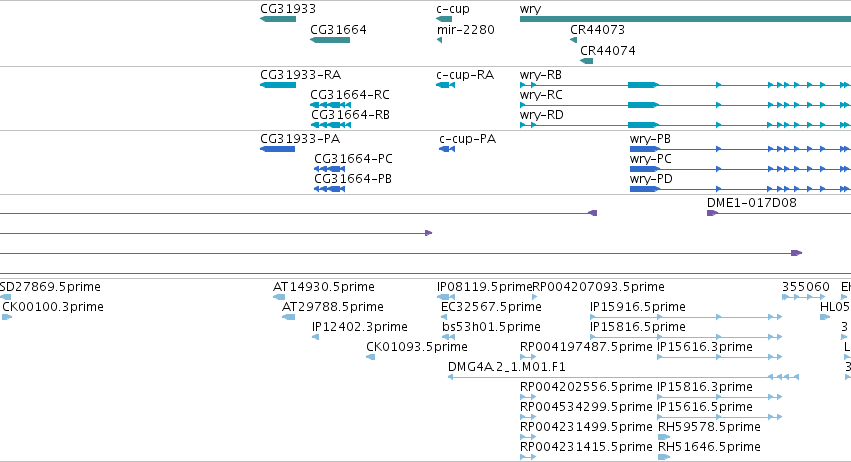851x462 pixels.
Task: Click the CR44074 gene label
Action: coord(607,50)
